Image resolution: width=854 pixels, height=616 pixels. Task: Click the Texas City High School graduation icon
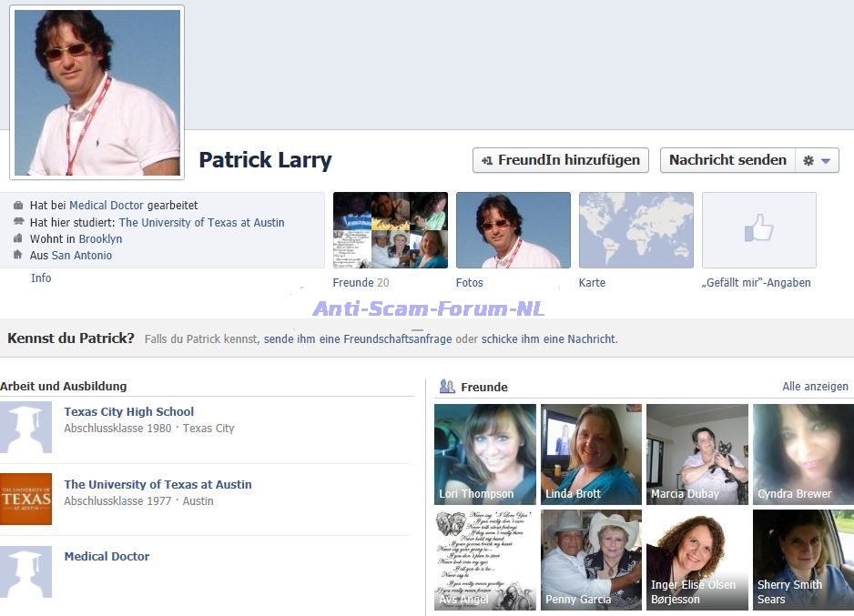[25, 427]
